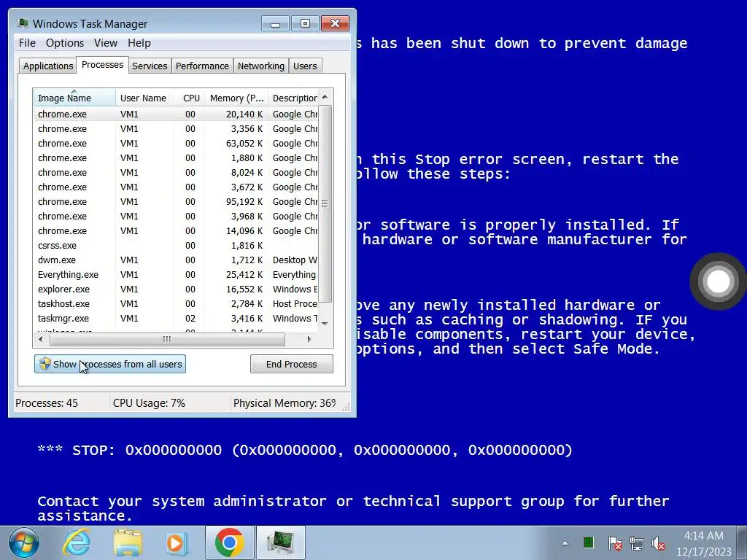Click the Physical Memory status bar entry
Screen dimensions: 747x560
[x=285, y=403]
